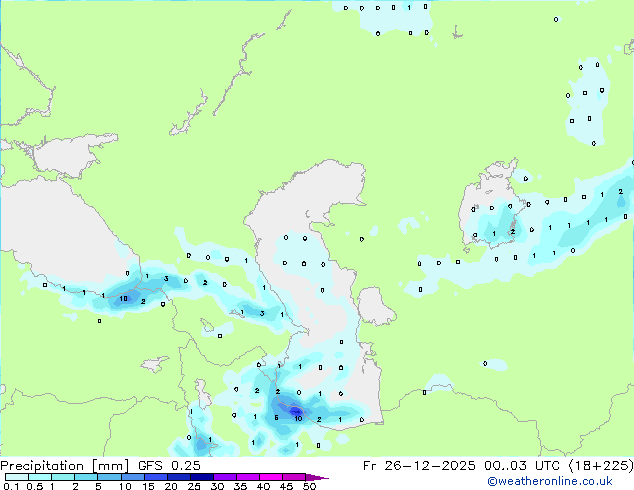Click the legend scale label '45'
Screen dimensions: 634x490
[x=286, y=486]
